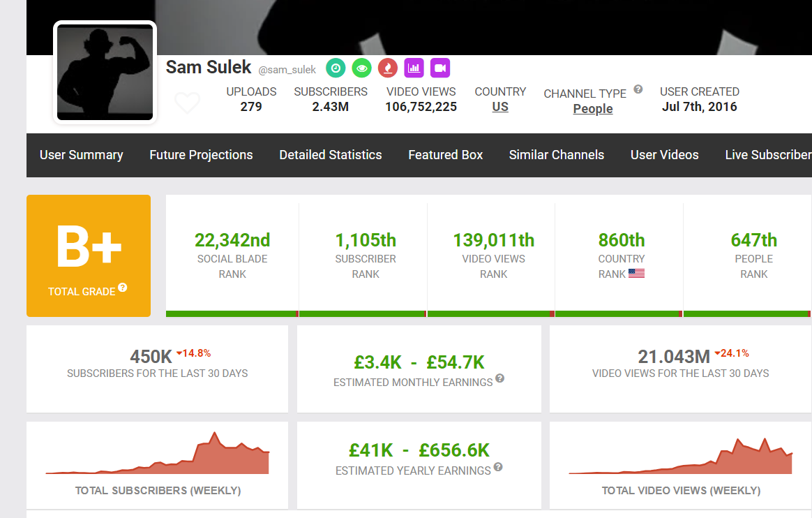Click the user created date Jul 7th, 2016

(699, 107)
